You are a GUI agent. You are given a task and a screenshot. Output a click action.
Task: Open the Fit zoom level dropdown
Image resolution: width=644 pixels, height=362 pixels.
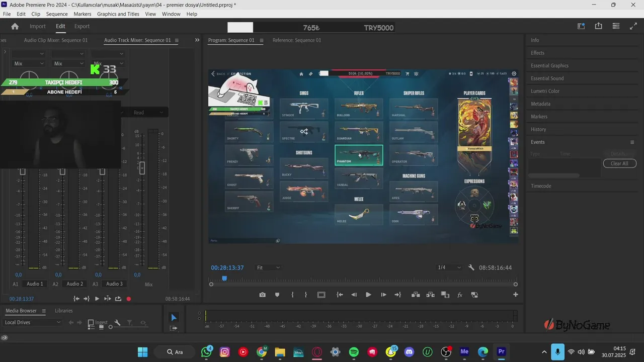tap(268, 267)
